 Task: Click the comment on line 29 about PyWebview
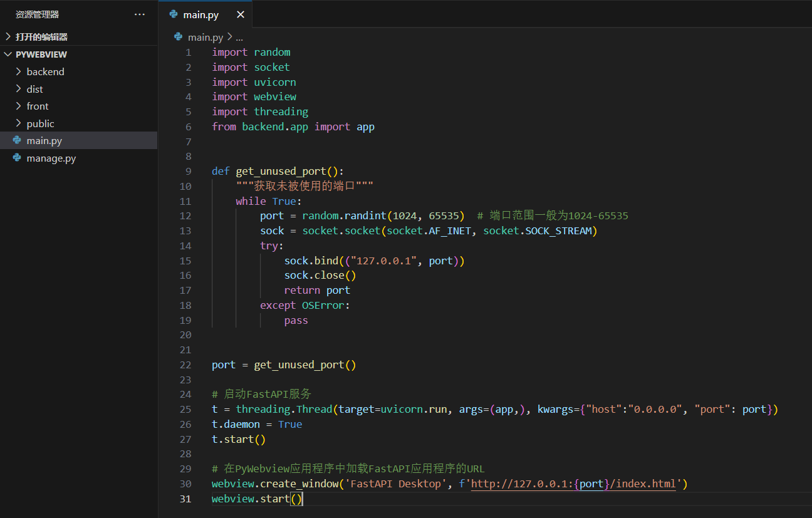click(x=348, y=469)
